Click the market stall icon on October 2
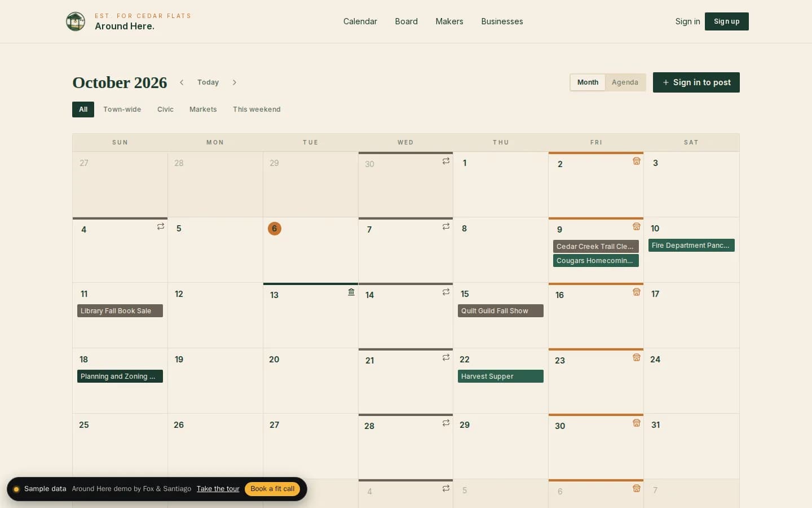Image resolution: width=812 pixels, height=508 pixels. coord(637,161)
